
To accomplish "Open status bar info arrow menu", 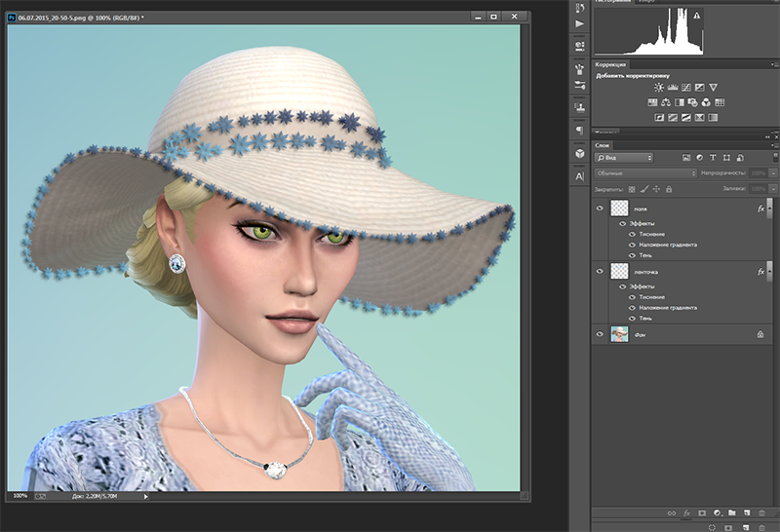I will 145,496.
